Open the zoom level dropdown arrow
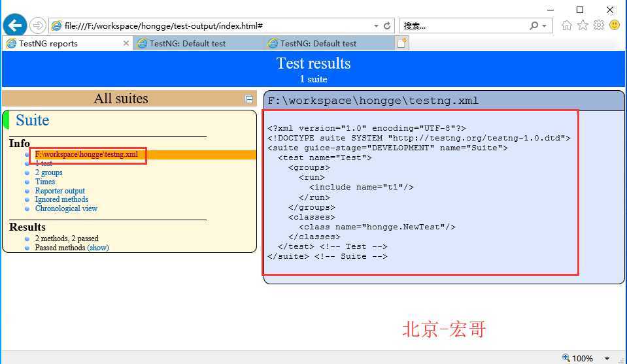 (x=607, y=358)
